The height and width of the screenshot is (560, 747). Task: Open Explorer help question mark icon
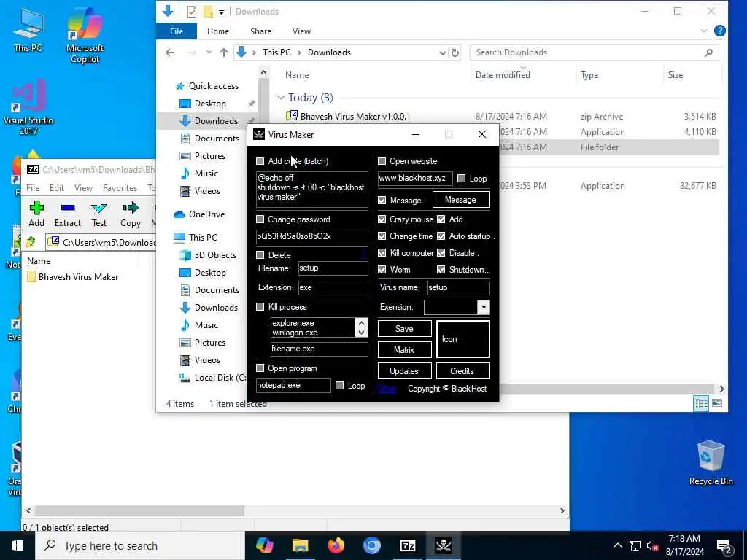(720, 31)
